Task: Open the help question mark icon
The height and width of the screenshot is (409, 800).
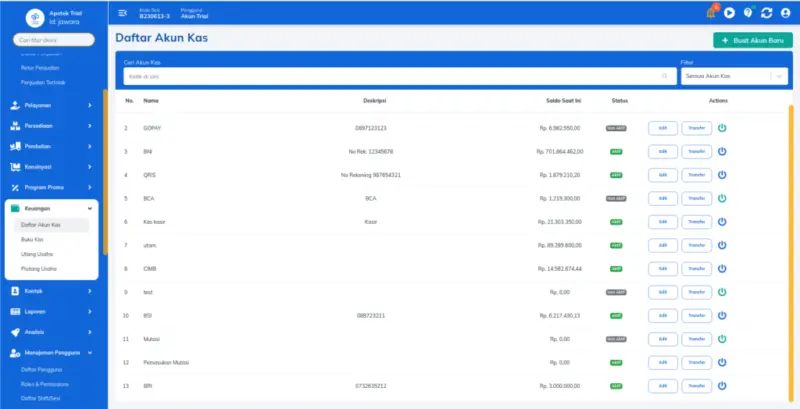Action: pyautogui.click(x=748, y=13)
